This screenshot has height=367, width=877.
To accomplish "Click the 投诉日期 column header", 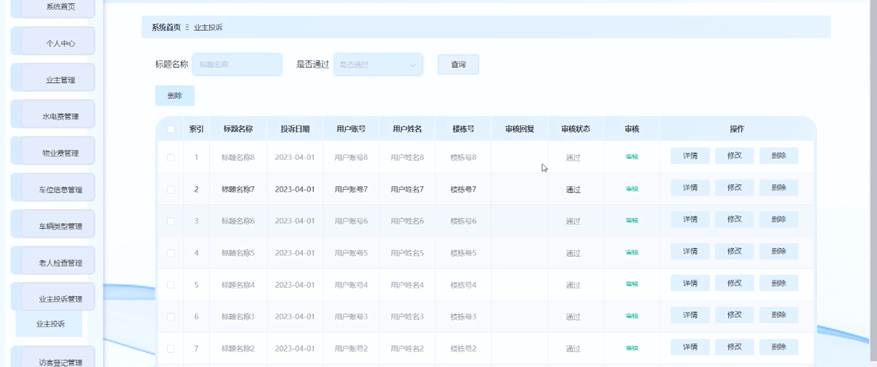I will [295, 129].
